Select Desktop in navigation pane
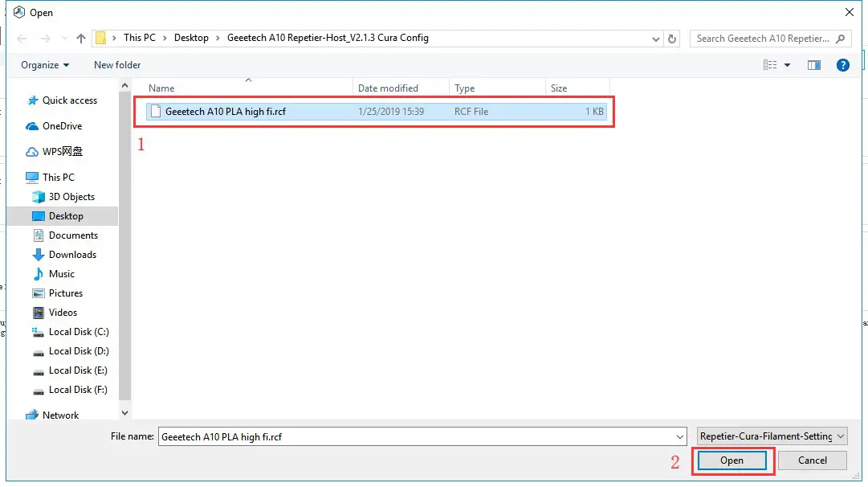This screenshot has width=868, height=487. 58,216
